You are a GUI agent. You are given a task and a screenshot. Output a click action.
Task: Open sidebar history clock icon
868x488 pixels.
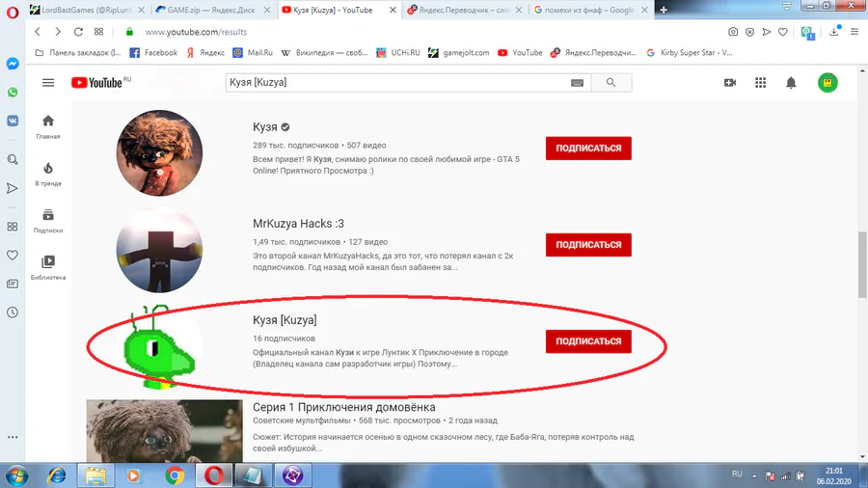pyautogui.click(x=13, y=312)
